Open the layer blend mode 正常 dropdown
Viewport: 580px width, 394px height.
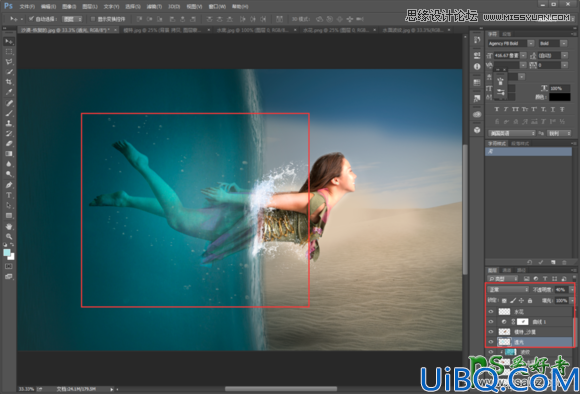pos(509,289)
